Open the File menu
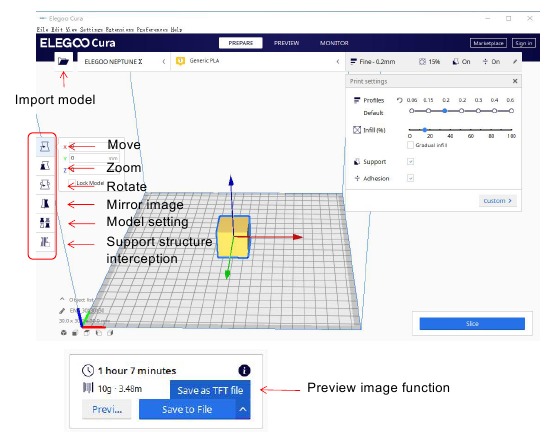This screenshot has width=551, height=436. click(42, 30)
